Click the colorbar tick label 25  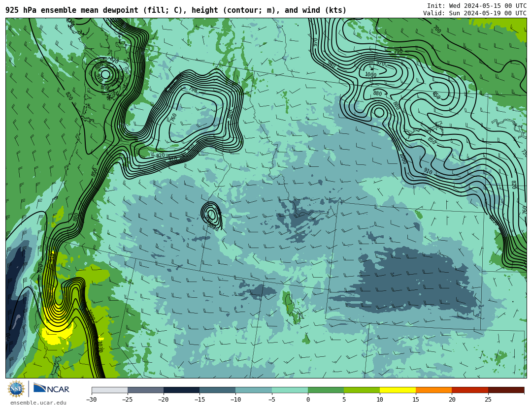click(x=488, y=400)
